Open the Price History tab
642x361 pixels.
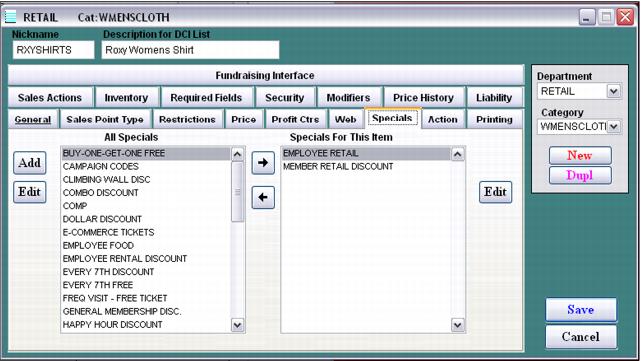tap(424, 97)
